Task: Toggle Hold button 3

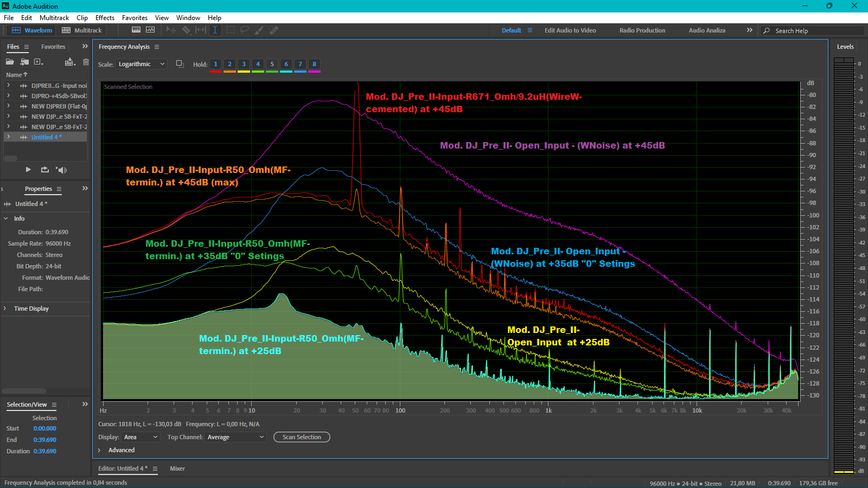Action: click(x=244, y=65)
